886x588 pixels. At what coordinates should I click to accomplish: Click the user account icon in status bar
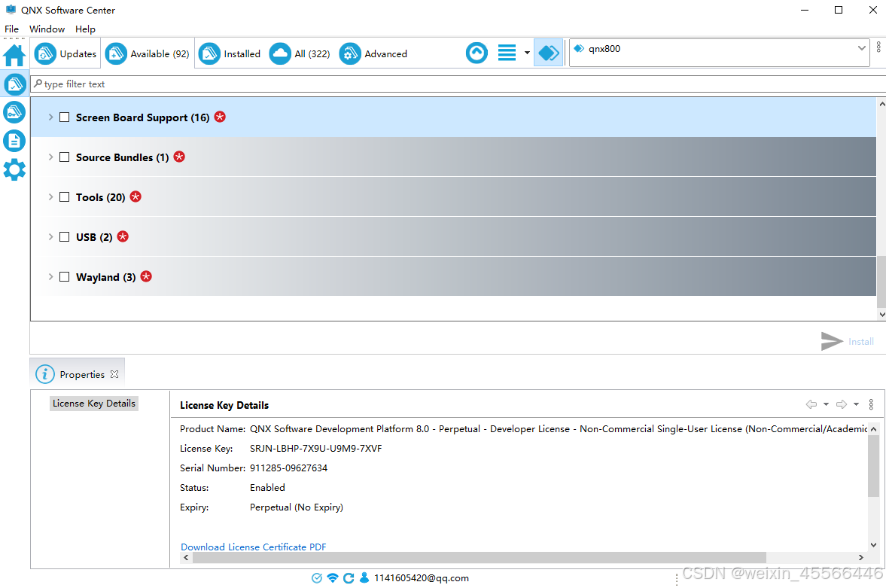[364, 577]
